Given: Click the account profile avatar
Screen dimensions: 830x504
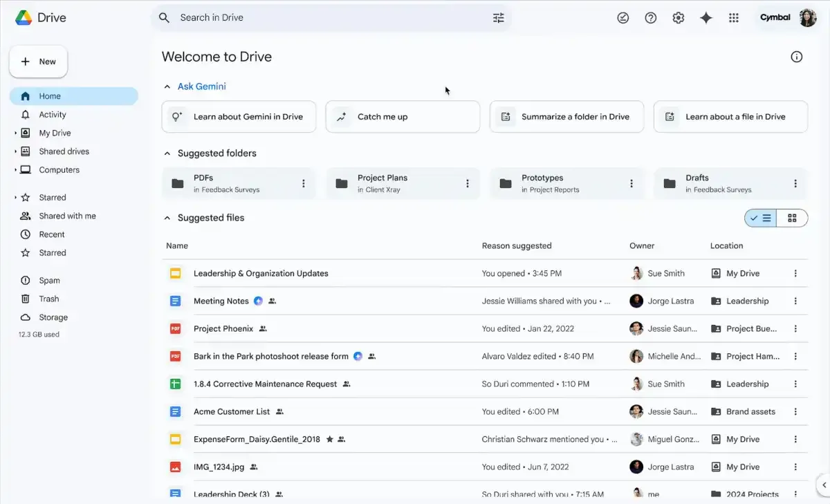Looking at the screenshot, I should click(808, 18).
